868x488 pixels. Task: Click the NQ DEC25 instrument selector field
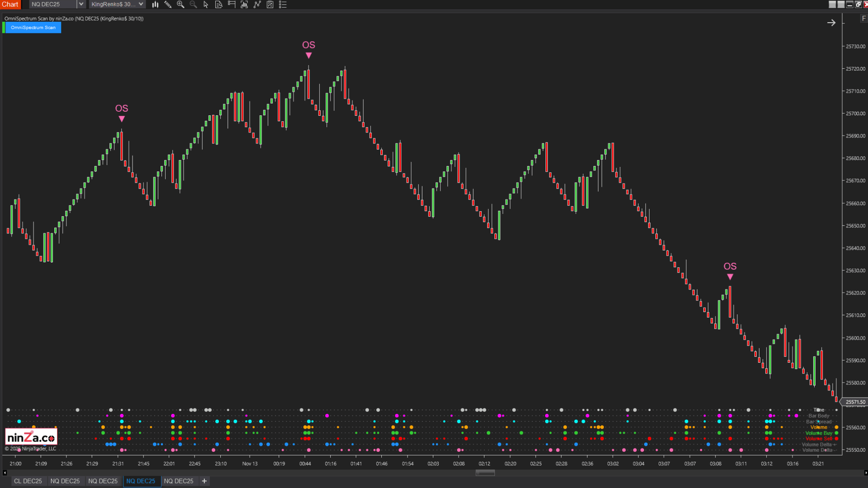(x=53, y=5)
